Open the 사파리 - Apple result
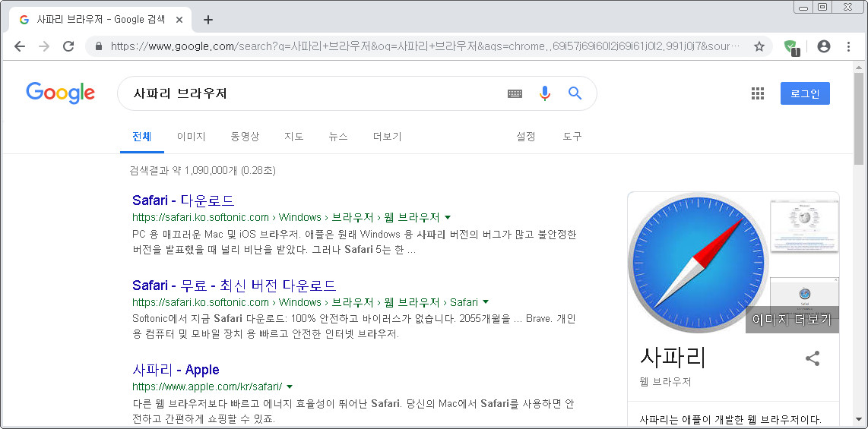This screenshot has height=429, width=868. pos(176,369)
